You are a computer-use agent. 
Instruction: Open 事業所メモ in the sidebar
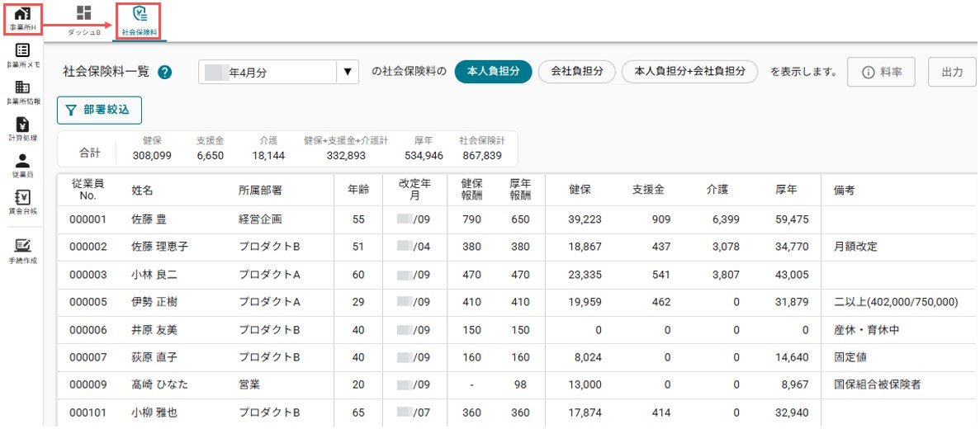(21, 55)
